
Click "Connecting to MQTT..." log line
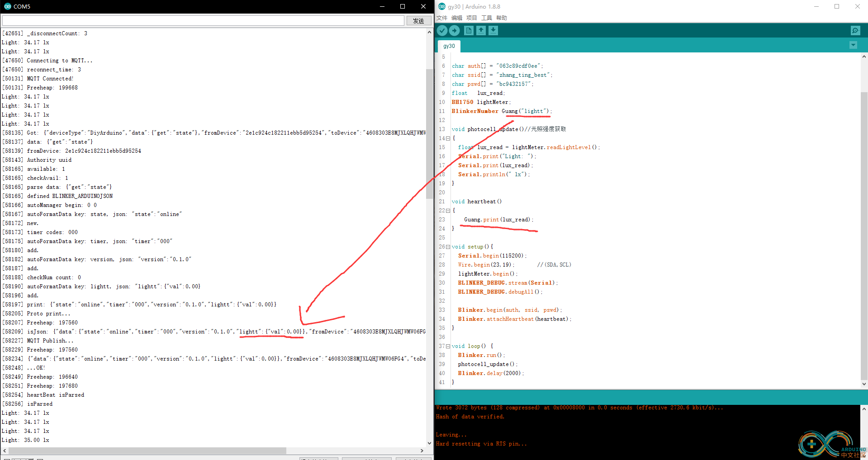(47, 61)
